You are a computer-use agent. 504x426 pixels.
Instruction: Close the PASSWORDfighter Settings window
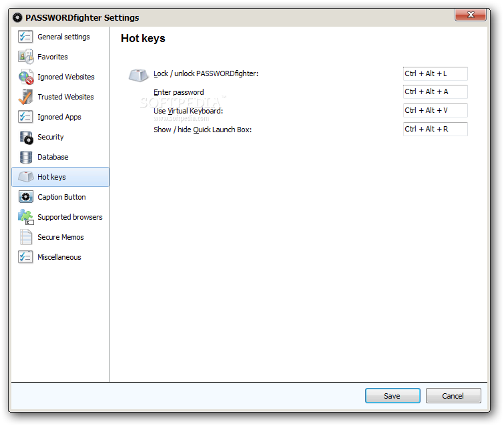click(470, 15)
